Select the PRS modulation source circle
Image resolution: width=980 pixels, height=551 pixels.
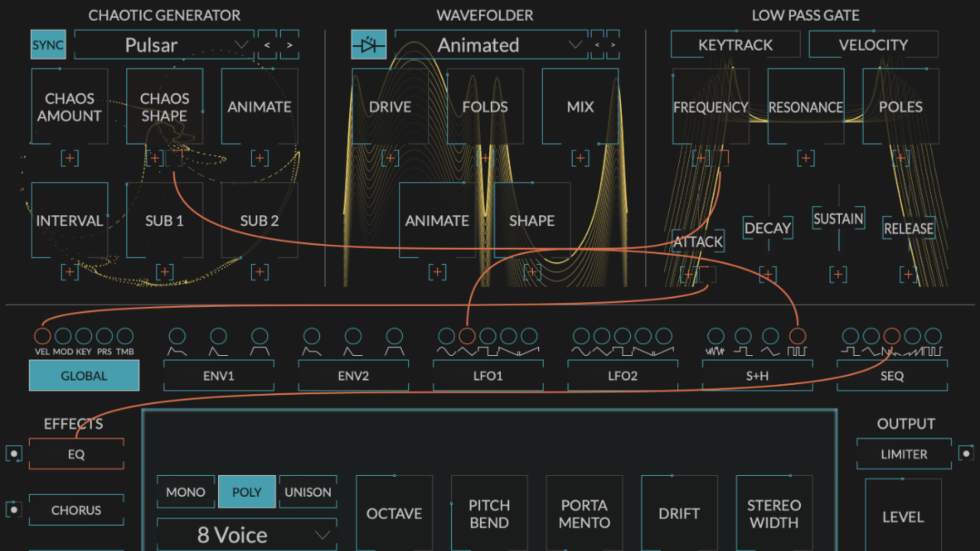click(104, 336)
